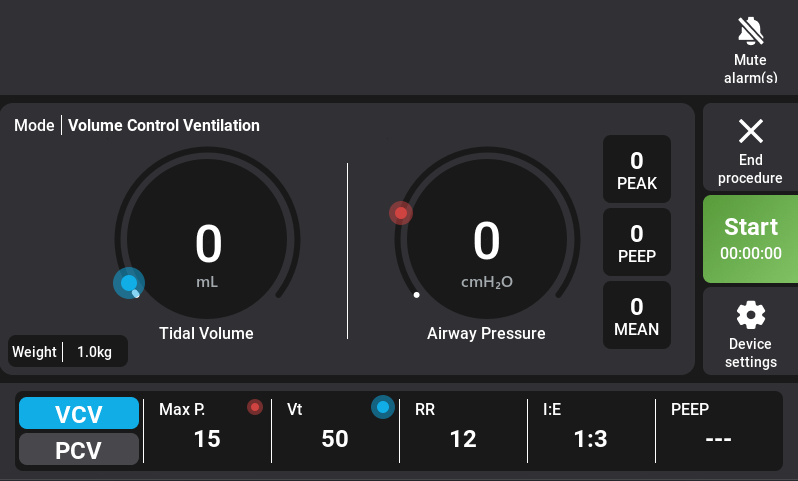Click the blue dot indicator beside Vt

tap(382, 407)
